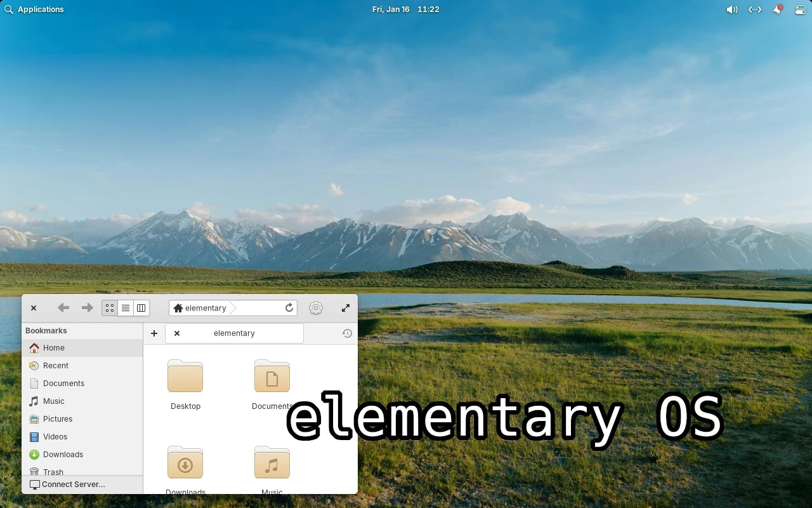Collapse the Bookmarks sidebar section
The height and width of the screenshot is (508, 812).
46,331
